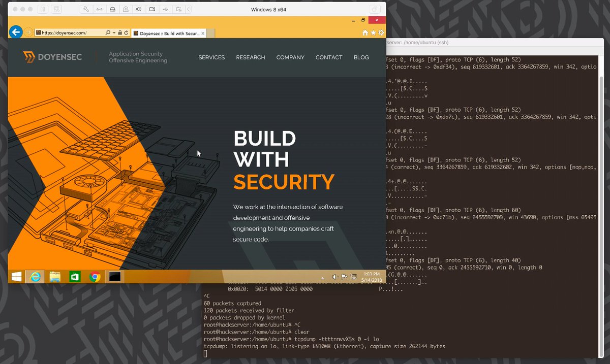Viewport: 610px width, 364px height.
Task: Close Internet Explorer with the red X button
Action: click(x=377, y=20)
